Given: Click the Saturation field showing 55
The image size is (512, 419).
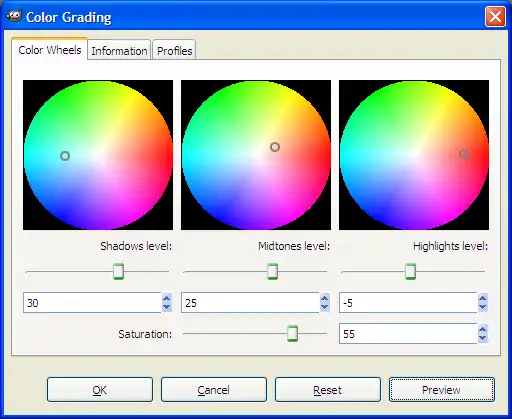Looking at the screenshot, I should pyautogui.click(x=408, y=334).
